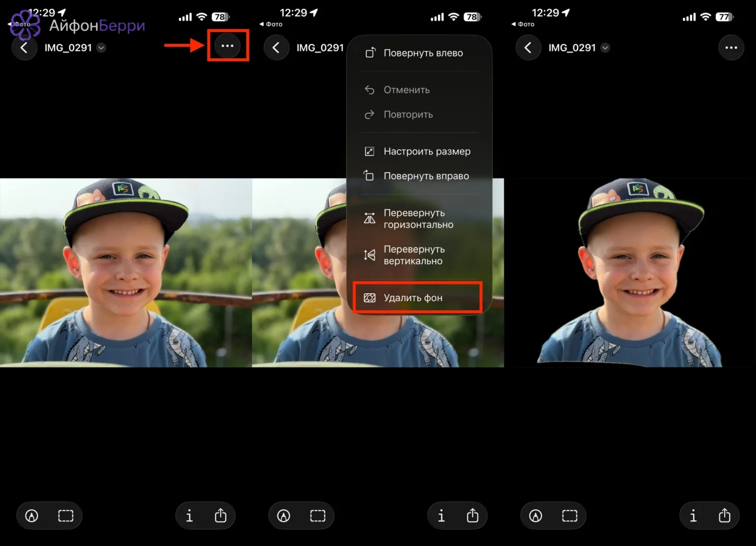Screen dimensions: 756x546
Task: Return to Фото app in right status bar
Action: [x=523, y=24]
